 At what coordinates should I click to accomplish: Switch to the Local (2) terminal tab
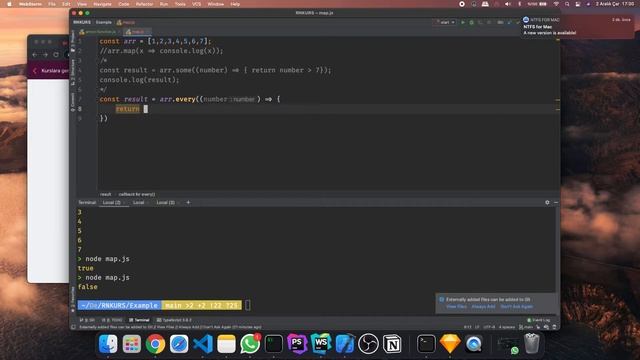[x=111, y=202]
